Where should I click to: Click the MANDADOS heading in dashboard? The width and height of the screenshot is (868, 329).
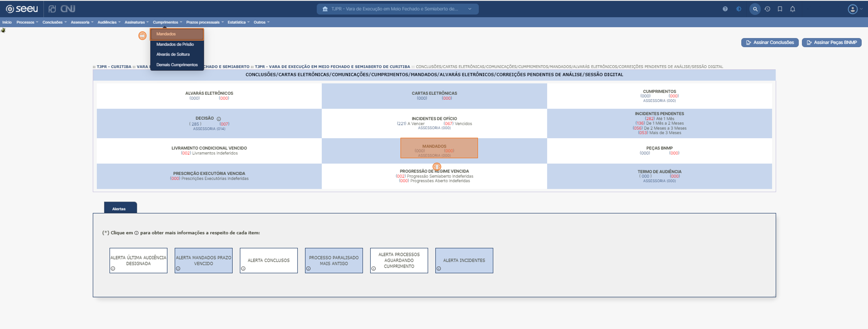click(434, 146)
